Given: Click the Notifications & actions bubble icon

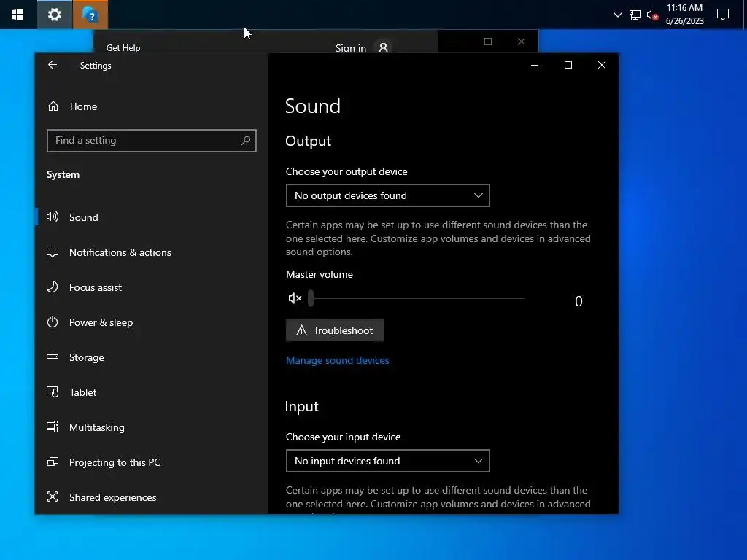Looking at the screenshot, I should click(53, 252).
